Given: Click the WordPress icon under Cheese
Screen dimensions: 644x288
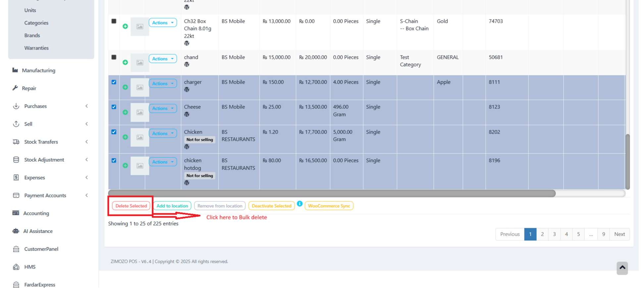Looking at the screenshot, I should 187,114.
